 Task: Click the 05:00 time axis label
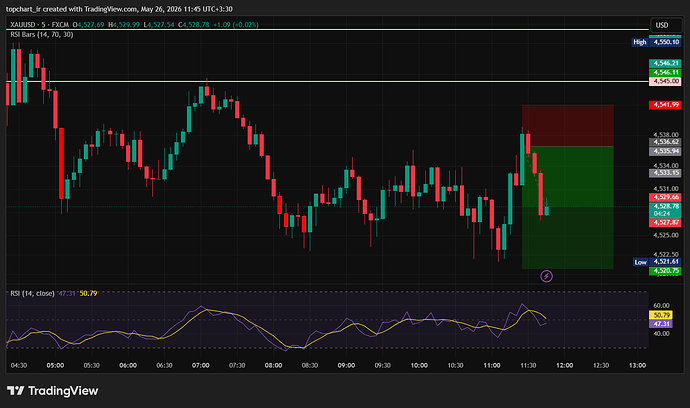coord(55,365)
